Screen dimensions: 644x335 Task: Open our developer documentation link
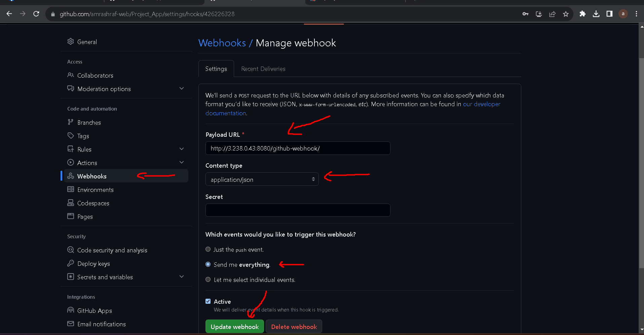tap(482, 104)
